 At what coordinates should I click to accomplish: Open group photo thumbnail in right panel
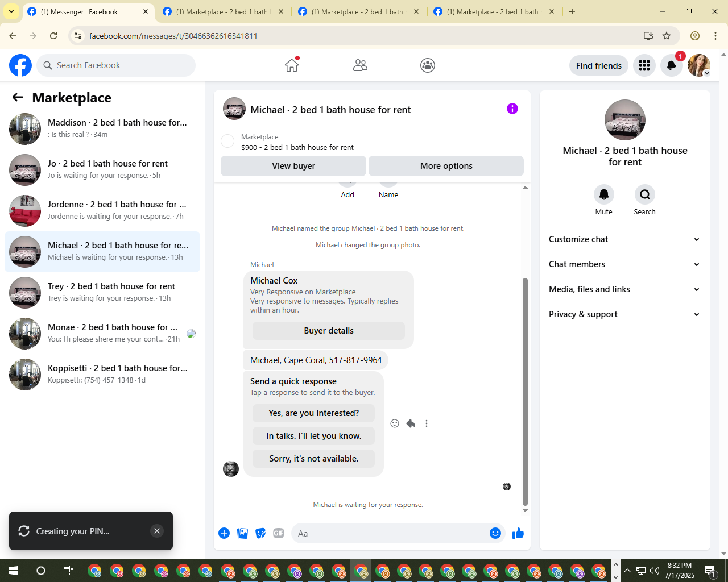point(625,120)
